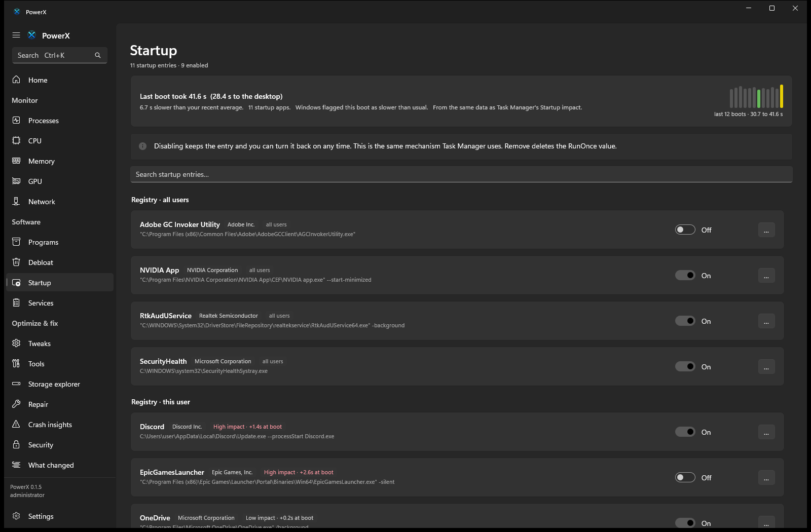The image size is (811, 532).
Task: Click the Repair wrench icon
Action: (16, 404)
